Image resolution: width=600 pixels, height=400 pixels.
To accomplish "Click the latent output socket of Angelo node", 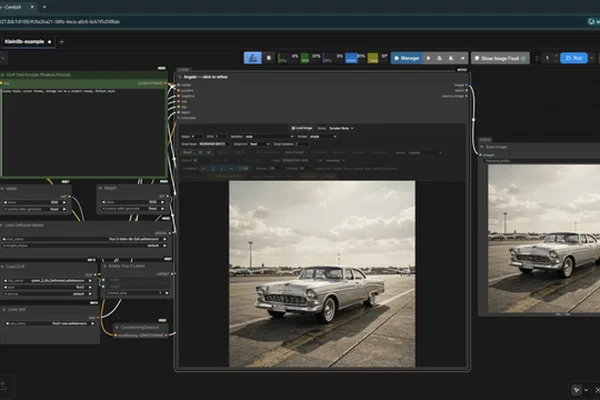I will 466,90.
